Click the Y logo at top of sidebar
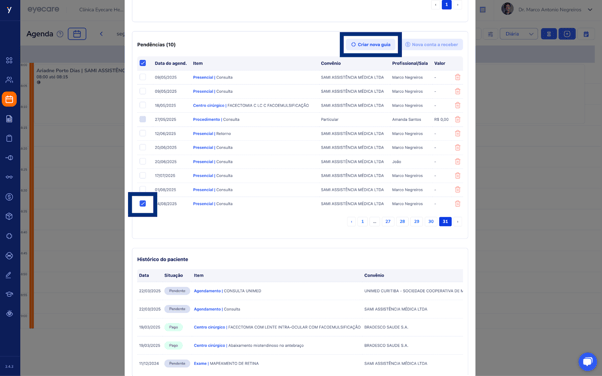The width and height of the screenshot is (602, 376). tap(9, 10)
